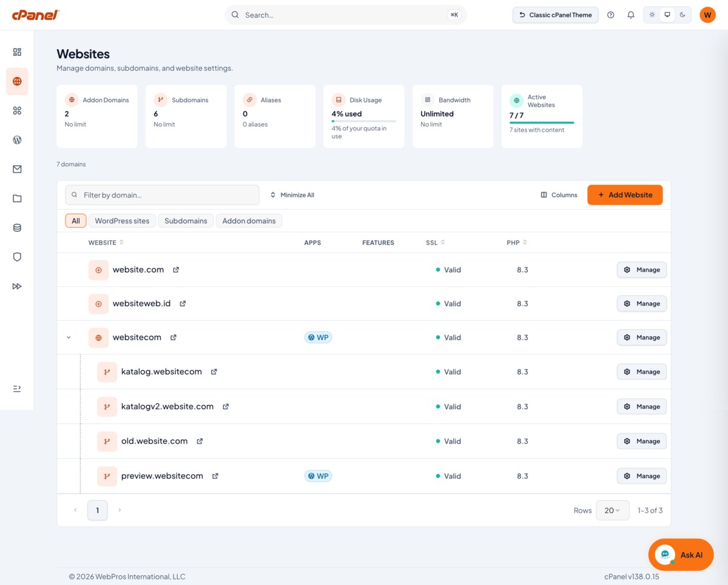Focus the Filter by domain field
The image size is (728, 585).
coord(162,195)
